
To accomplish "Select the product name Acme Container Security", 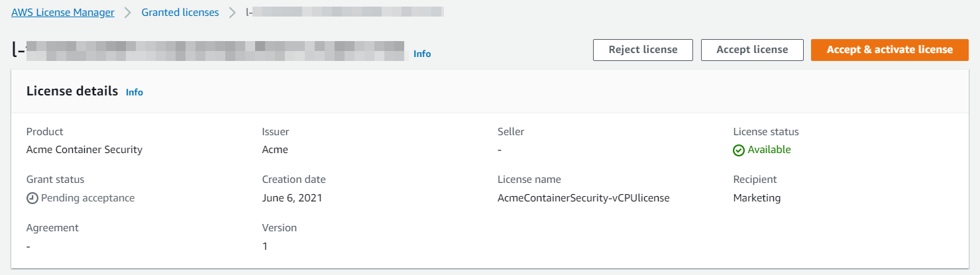I will pyautogui.click(x=84, y=150).
